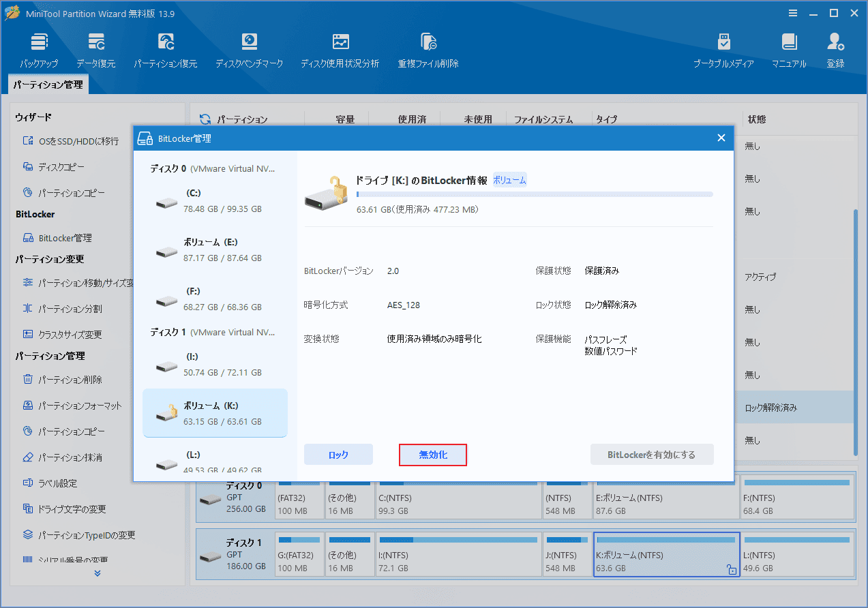Viewport: 868px width, 608px height.
Task: Switch to パーティション管理 tab
Action: [x=48, y=85]
